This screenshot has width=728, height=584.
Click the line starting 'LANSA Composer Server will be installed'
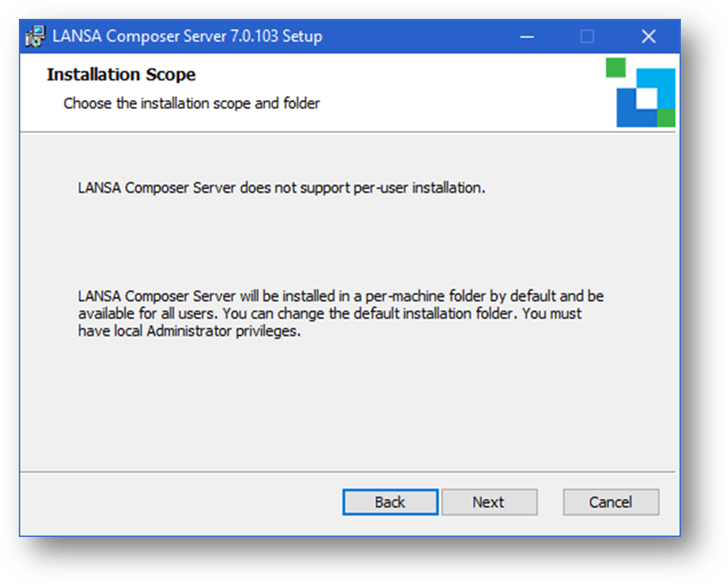pyautogui.click(x=340, y=296)
